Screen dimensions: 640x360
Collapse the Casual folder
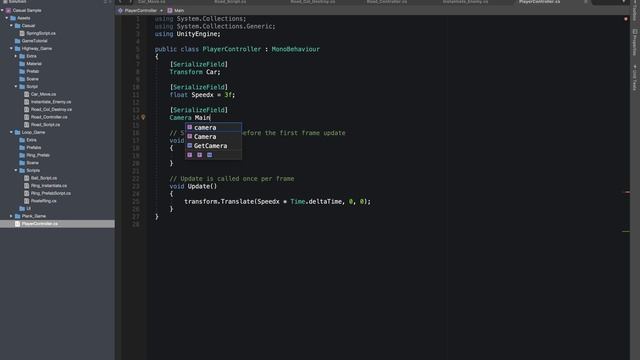(11, 26)
